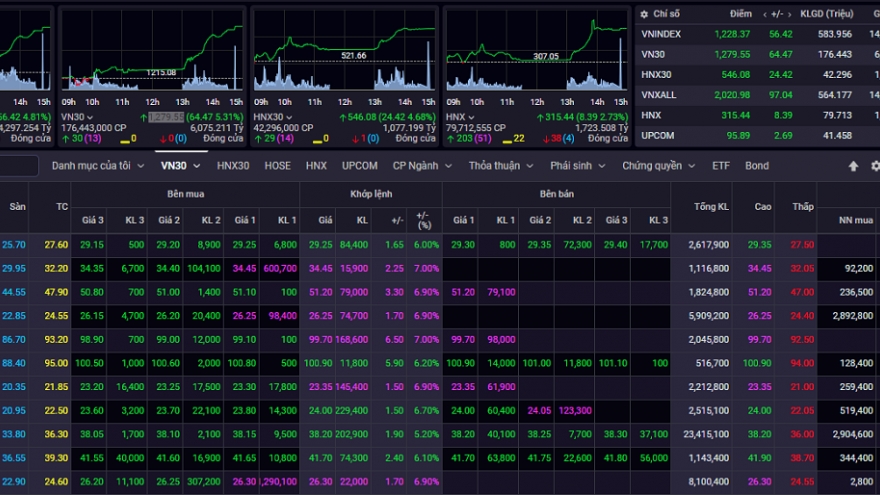Switch to the HOSE tab
Screen dimensions: 880x495
[x=277, y=165]
